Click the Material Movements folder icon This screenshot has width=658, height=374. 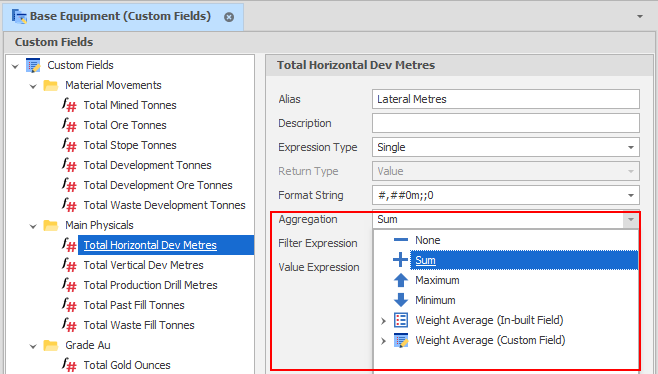(x=51, y=85)
